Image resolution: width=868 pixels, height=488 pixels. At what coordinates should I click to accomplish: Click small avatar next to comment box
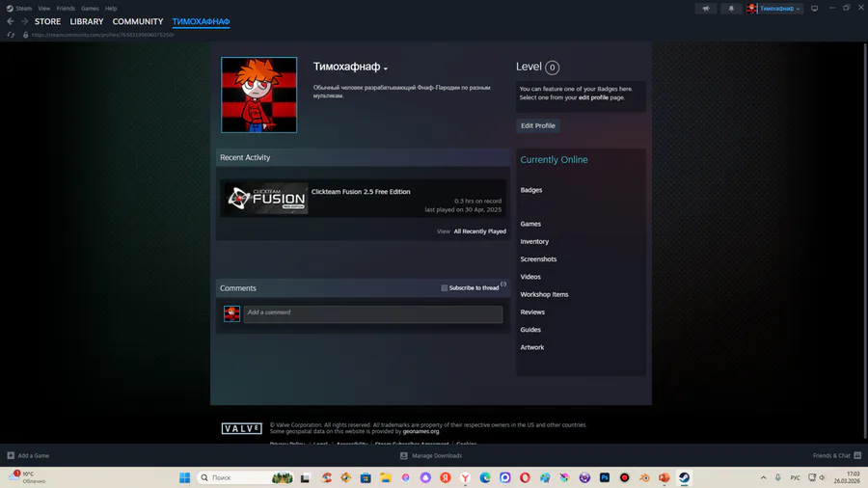coord(231,313)
